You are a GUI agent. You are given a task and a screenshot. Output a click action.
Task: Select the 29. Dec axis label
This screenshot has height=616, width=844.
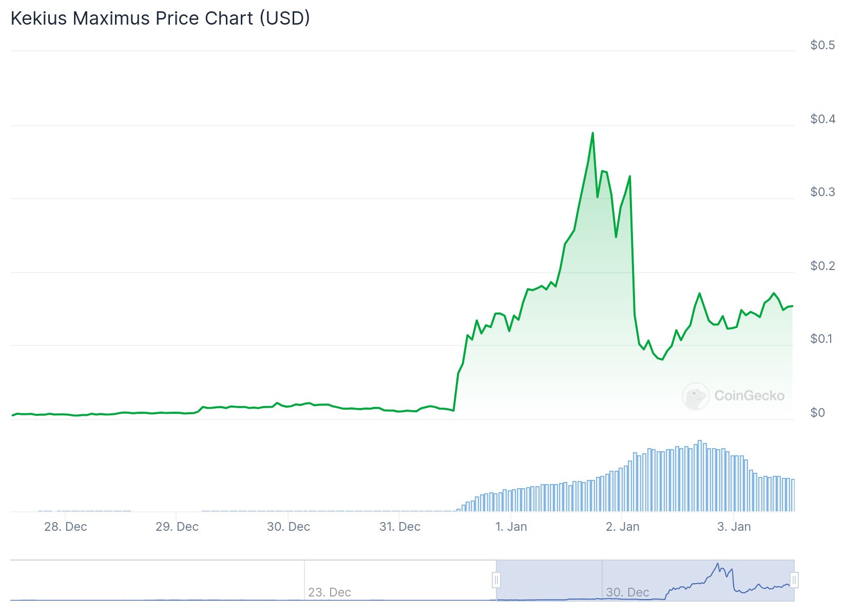[177, 527]
